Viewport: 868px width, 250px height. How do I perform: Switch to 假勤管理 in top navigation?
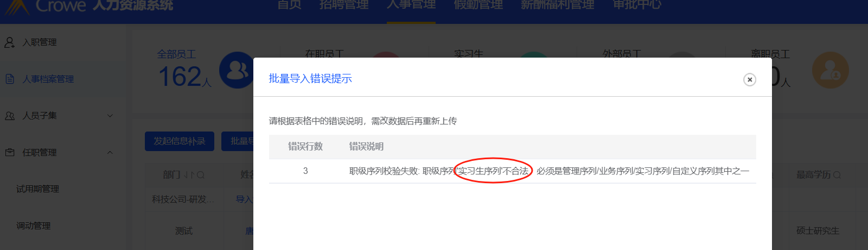tap(478, 5)
